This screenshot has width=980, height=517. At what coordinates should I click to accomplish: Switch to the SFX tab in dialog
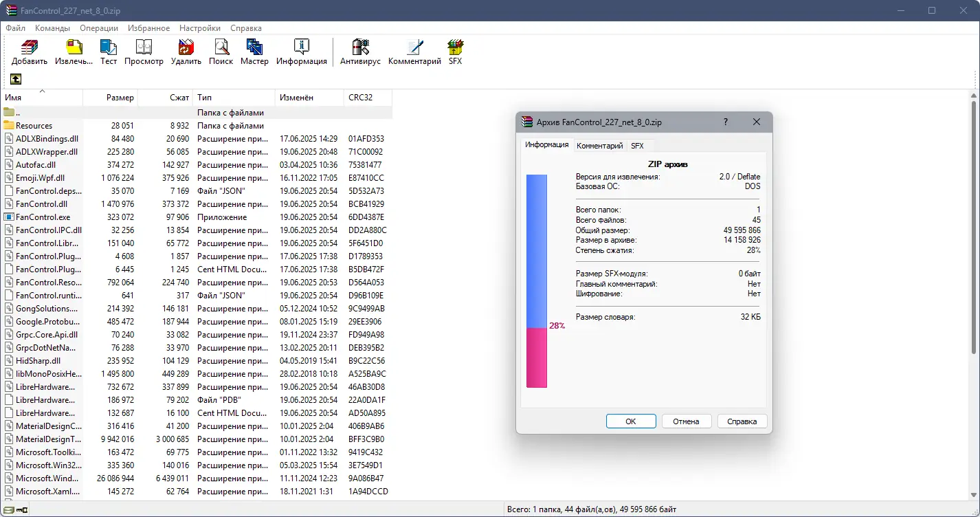coord(638,146)
